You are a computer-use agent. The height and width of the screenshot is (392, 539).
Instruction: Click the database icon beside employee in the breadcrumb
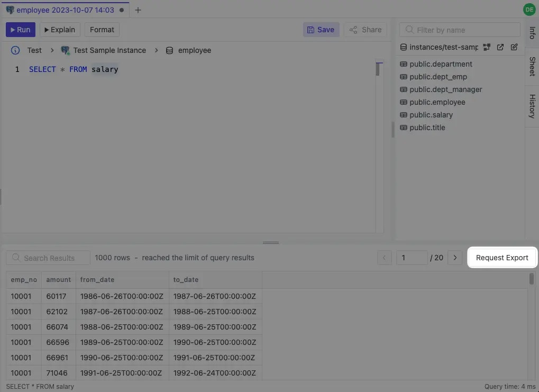coord(169,50)
